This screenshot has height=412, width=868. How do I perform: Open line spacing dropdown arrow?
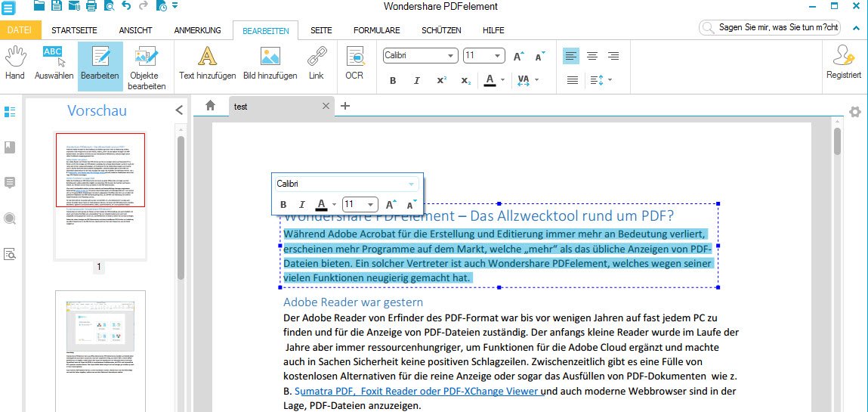(x=610, y=81)
